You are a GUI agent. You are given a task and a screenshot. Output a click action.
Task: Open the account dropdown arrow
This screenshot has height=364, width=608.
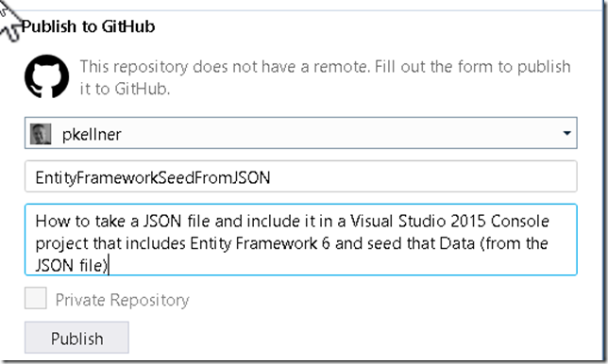(566, 133)
